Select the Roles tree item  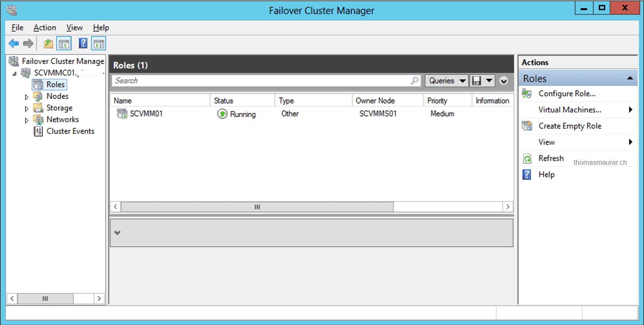[x=56, y=85]
